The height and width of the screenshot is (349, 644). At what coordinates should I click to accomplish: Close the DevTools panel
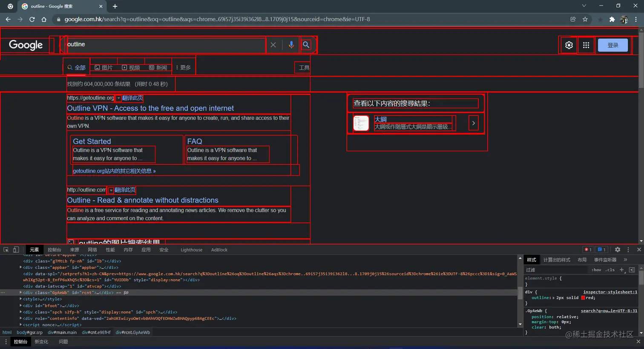coord(639,250)
